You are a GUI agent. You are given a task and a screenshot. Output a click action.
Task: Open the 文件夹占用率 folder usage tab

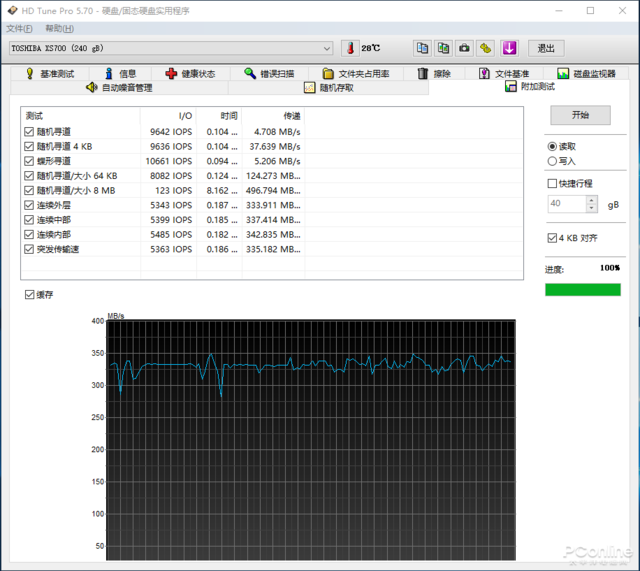coord(356,73)
